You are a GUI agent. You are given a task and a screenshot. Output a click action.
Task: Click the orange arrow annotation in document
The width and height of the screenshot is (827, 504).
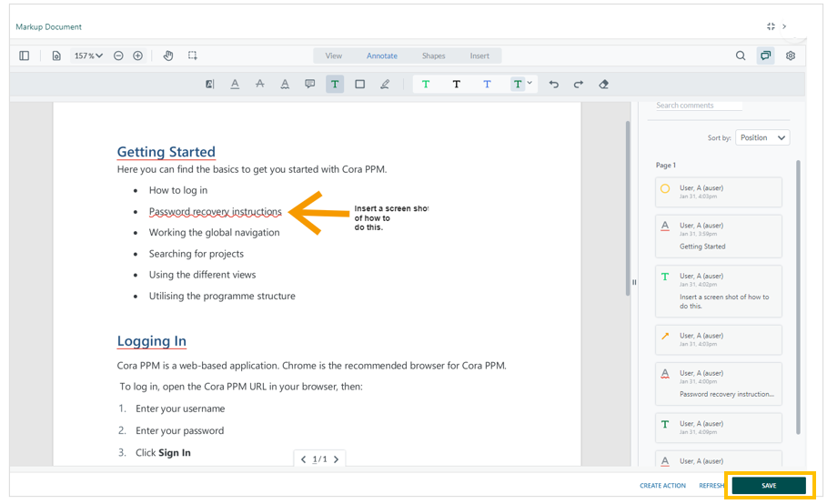(x=319, y=213)
